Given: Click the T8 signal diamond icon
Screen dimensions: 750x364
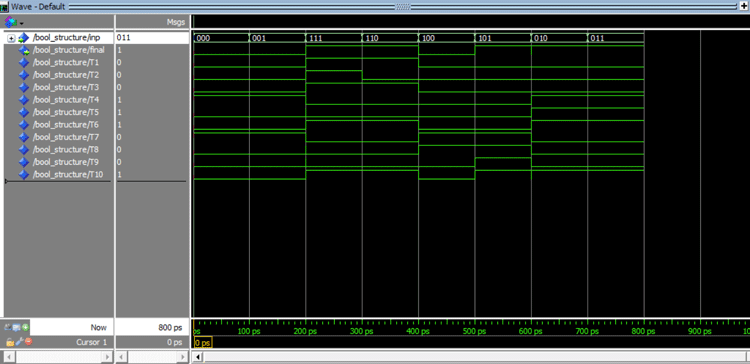Looking at the screenshot, I should pyautogui.click(x=23, y=150).
